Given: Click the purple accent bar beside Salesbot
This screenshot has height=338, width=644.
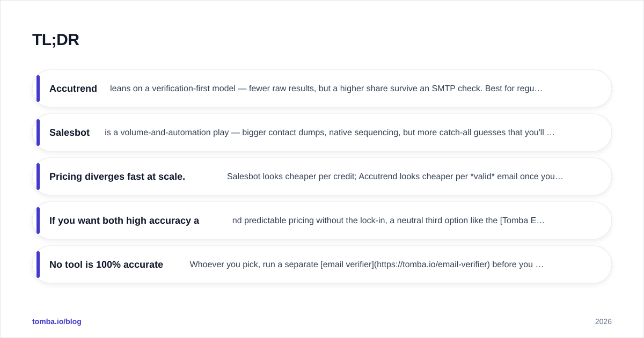Looking at the screenshot, I should 38,133.
